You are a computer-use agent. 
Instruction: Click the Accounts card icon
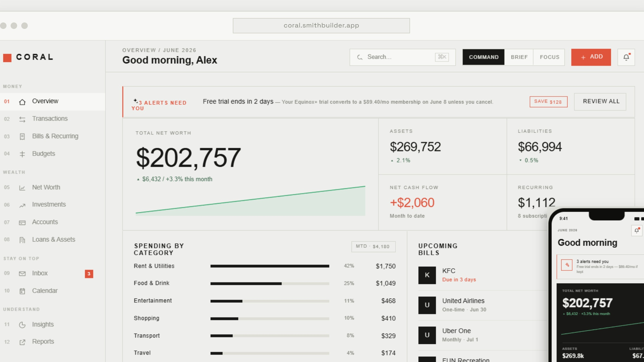click(22, 223)
